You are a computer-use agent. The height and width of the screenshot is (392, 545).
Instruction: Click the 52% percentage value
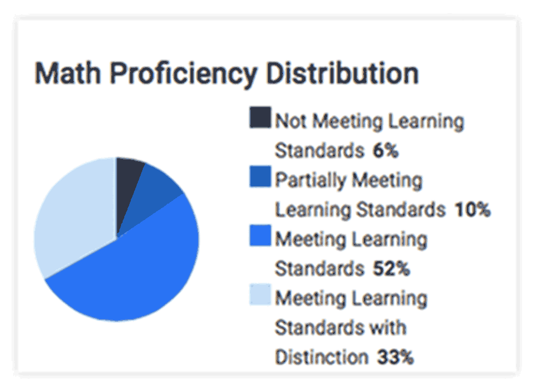tap(391, 268)
